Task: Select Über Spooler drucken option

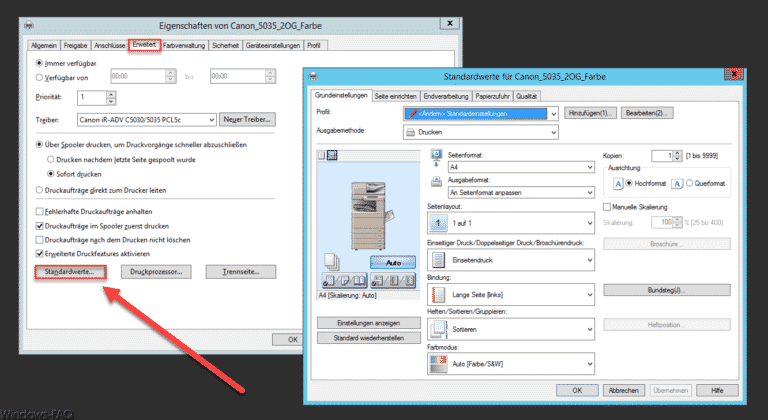Action: (x=39, y=145)
